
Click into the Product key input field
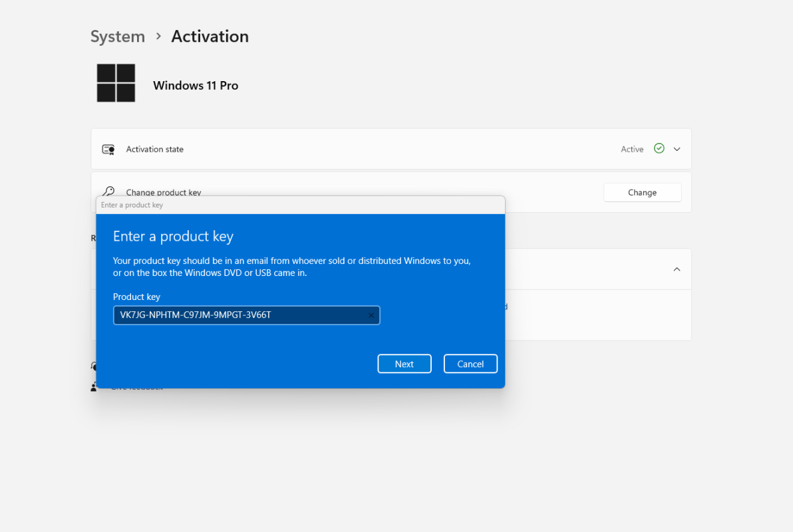246,315
